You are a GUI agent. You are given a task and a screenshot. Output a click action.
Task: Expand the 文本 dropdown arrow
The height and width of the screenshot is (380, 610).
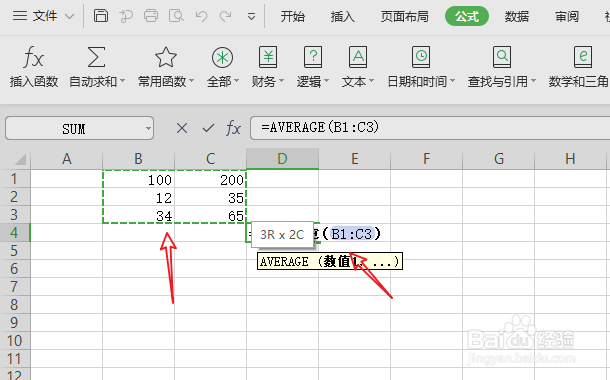point(371,81)
